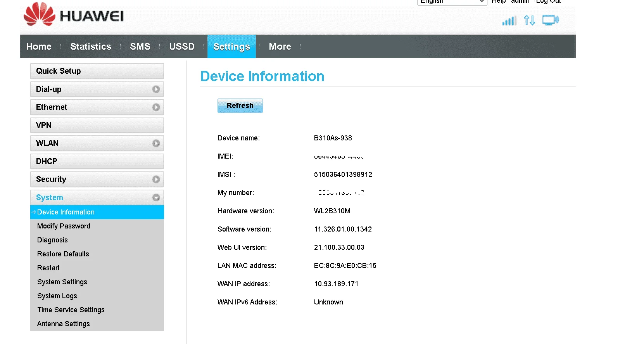Click Web UI version 21.100.33.00.03
Viewport: 644px width, 344px height.
(339, 247)
